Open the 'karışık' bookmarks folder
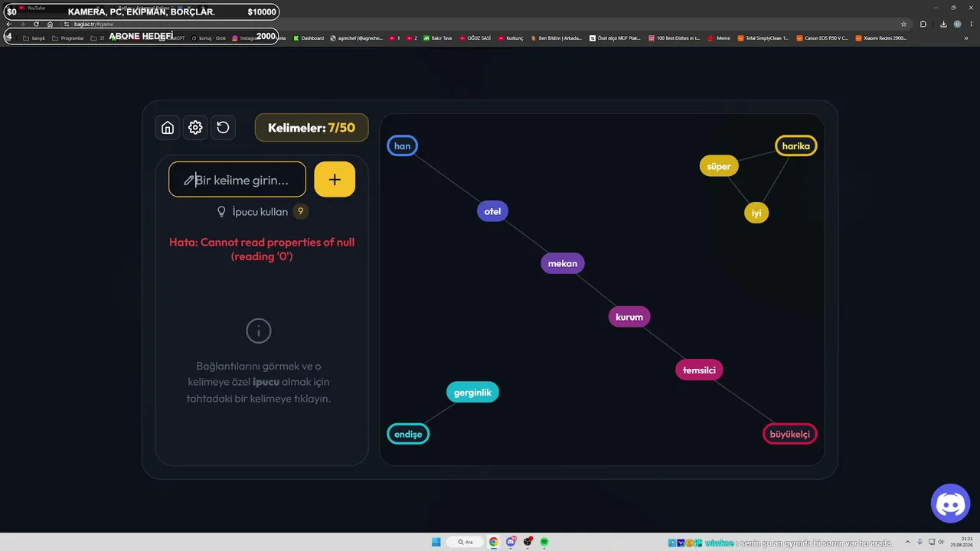This screenshot has height=551, width=980. (x=34, y=37)
